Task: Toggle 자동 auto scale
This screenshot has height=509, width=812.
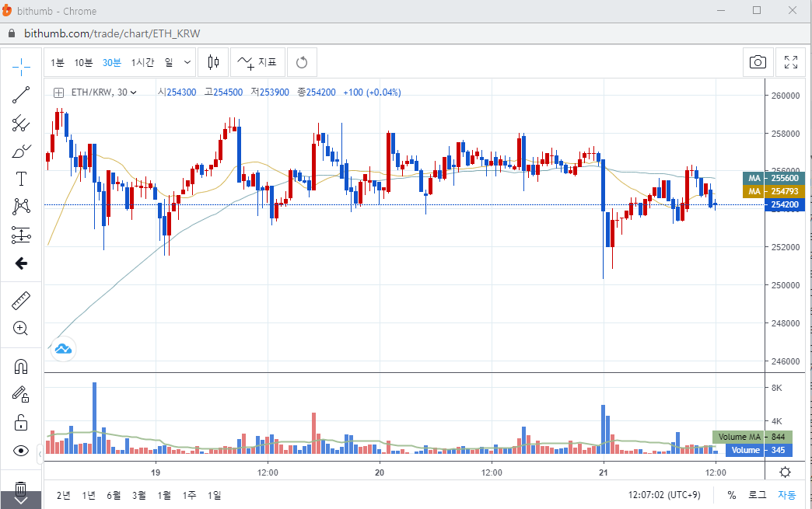Action: (787, 495)
